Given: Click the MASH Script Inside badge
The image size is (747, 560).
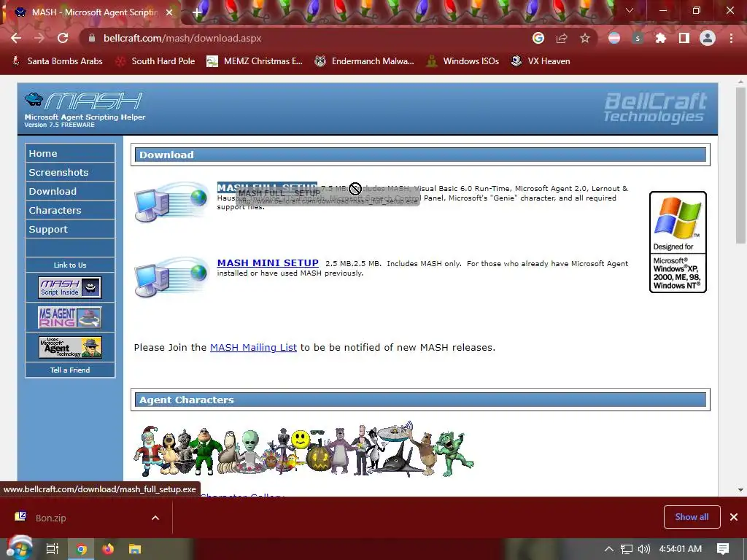Looking at the screenshot, I should point(70,287).
